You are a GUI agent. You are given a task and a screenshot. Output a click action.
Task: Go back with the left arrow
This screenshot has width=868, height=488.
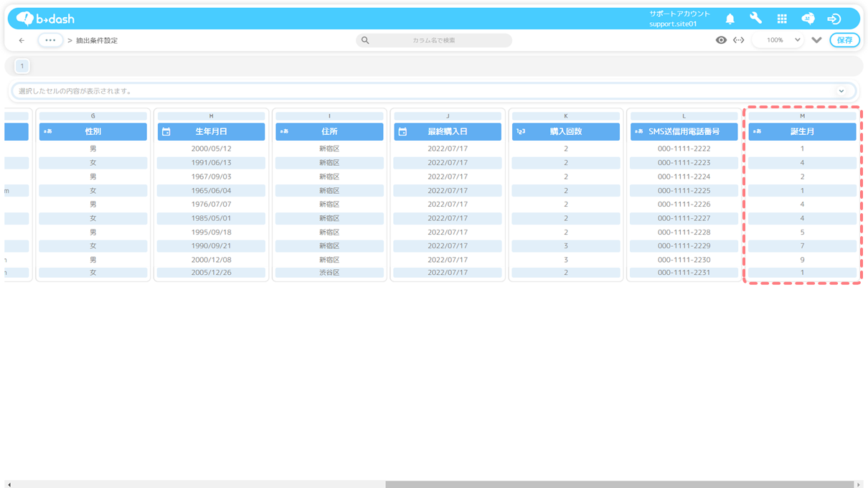pos(22,40)
